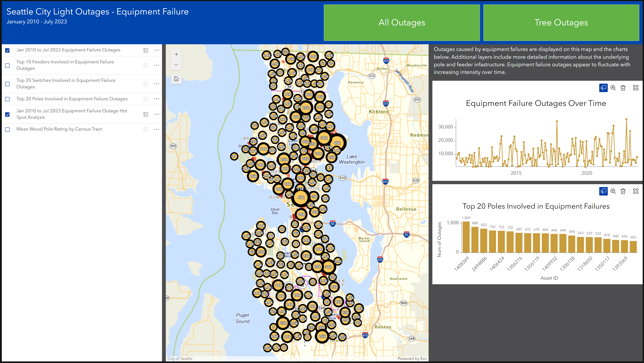The height and width of the screenshot is (363, 644).
Task: Enable zoom on Top 20 Poles chart
Action: [x=613, y=191]
